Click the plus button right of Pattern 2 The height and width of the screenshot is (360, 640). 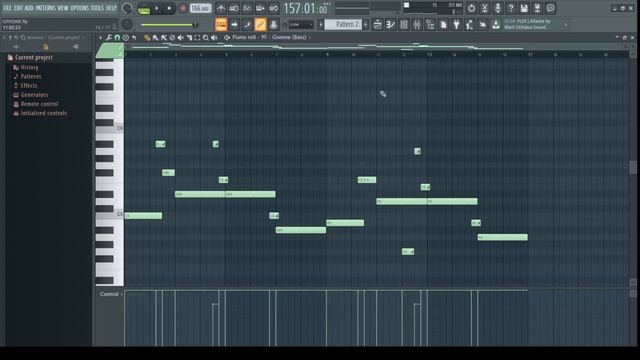pos(365,24)
